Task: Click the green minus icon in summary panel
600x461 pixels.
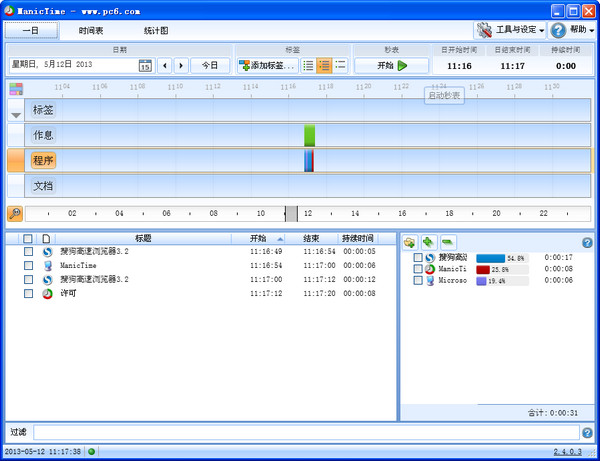Action: [447, 242]
